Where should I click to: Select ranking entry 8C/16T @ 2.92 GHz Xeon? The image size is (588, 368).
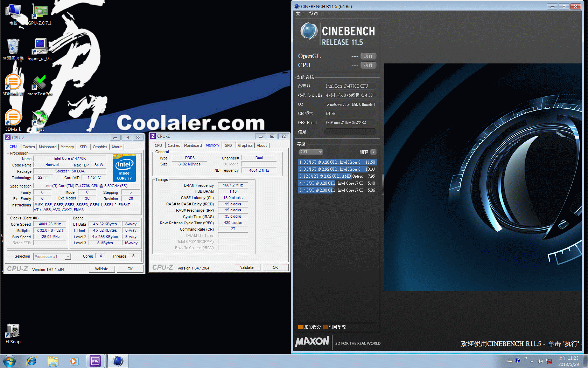pyautogui.click(x=337, y=169)
